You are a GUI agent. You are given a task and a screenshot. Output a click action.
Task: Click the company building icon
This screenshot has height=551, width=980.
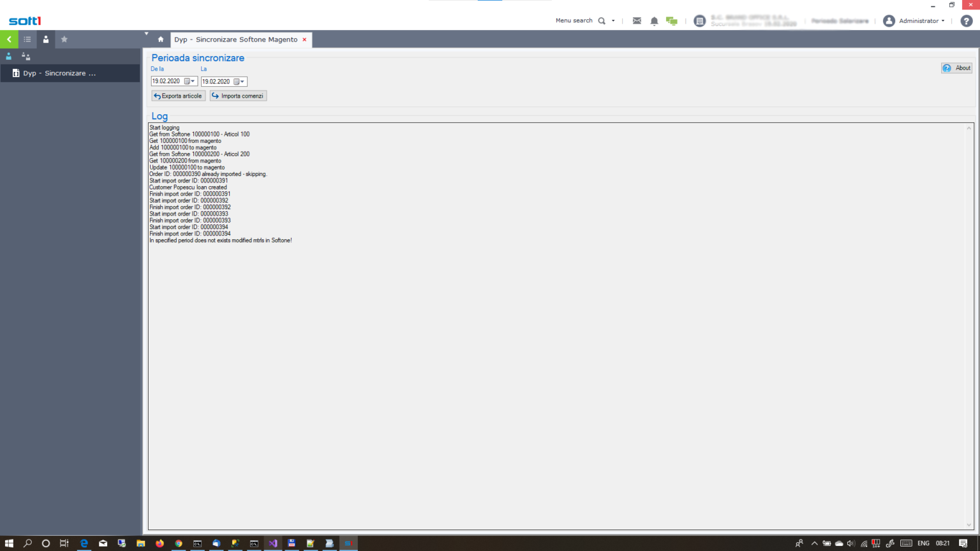[699, 21]
